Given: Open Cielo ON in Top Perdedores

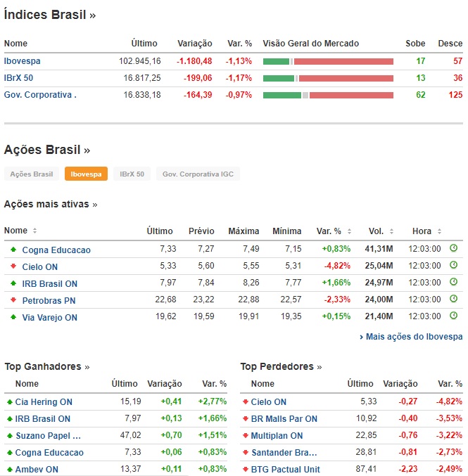Looking at the screenshot, I should (269, 402).
